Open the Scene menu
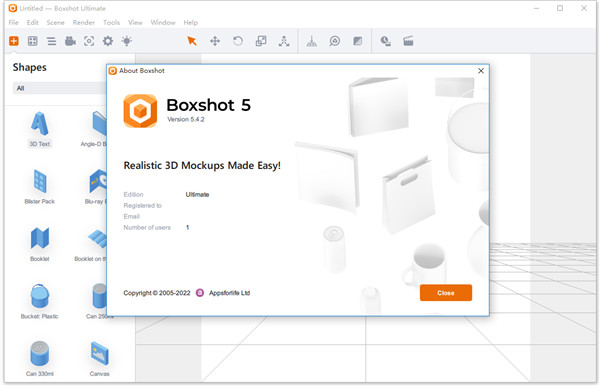 click(x=55, y=23)
